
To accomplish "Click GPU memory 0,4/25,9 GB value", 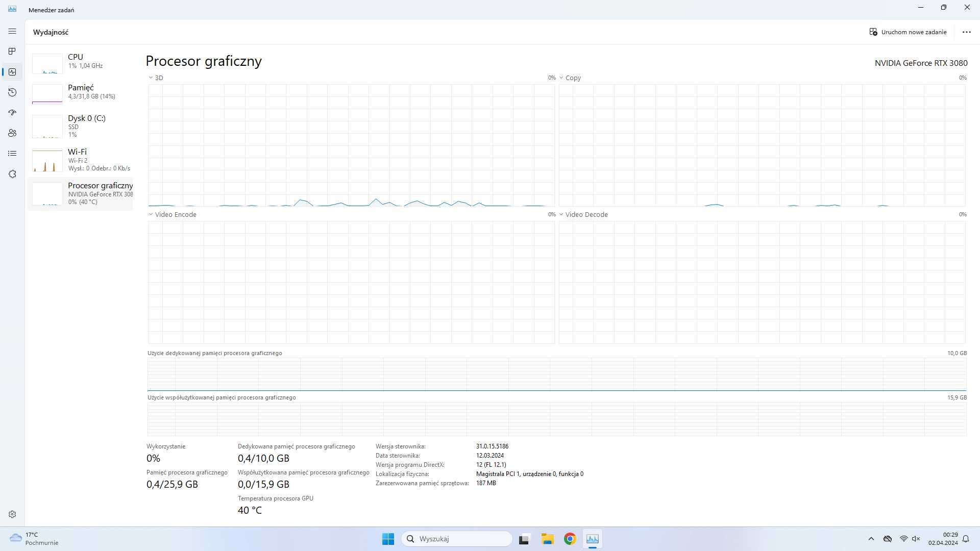I will 172,484.
